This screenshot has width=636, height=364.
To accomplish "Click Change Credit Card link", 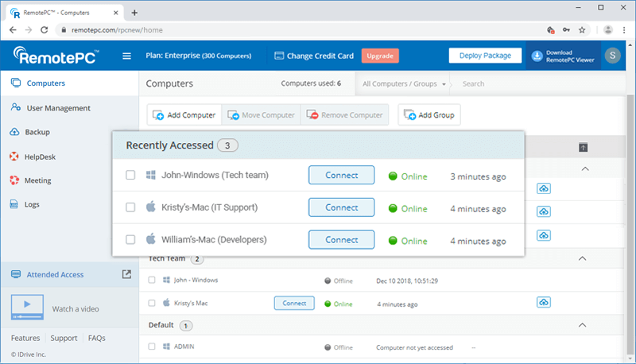I will tap(314, 56).
